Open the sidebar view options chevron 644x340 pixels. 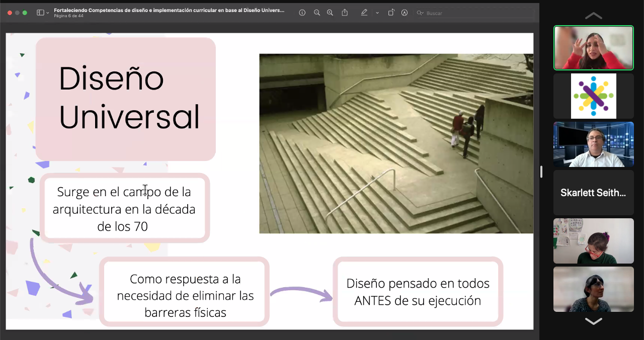pos(48,13)
